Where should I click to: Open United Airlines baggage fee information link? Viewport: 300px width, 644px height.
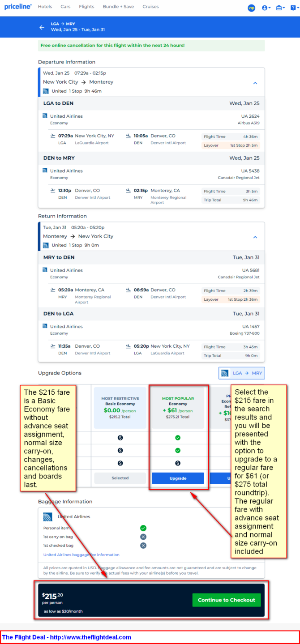[x=81, y=555]
